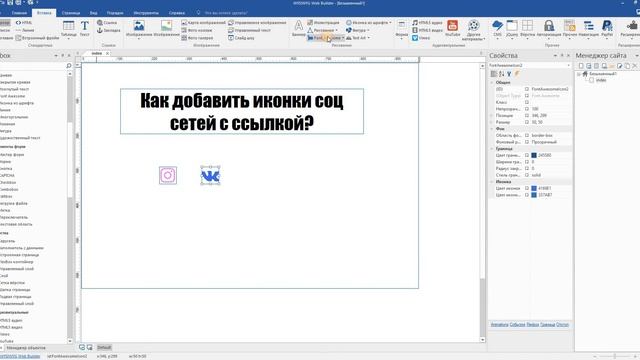Insert a hyperlink from the ribbon
Viewport: 640px width, 360px height.
(x=107, y=23)
